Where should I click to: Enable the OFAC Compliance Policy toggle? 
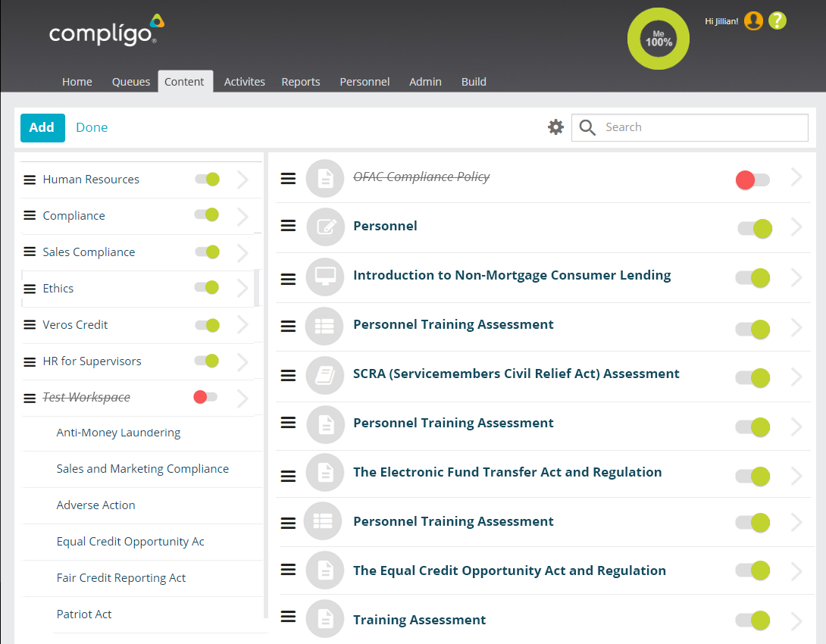pos(752,180)
